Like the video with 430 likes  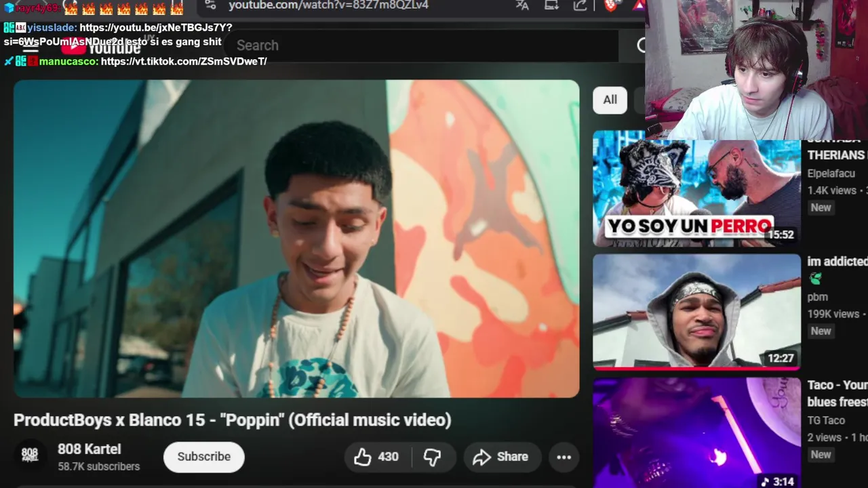point(376,457)
